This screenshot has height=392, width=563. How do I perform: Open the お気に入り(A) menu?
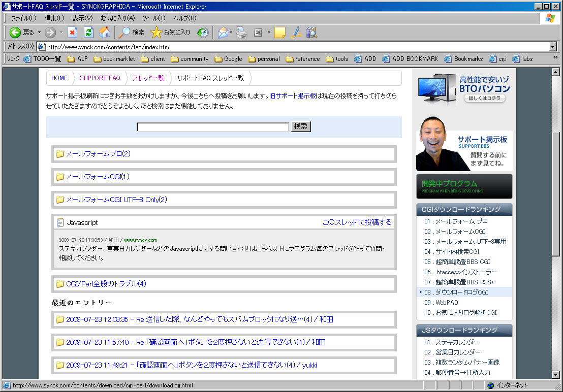click(118, 18)
